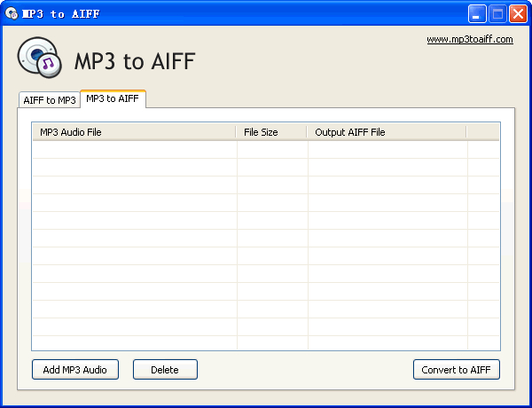
Task: Click the Add MP3 Audio button
Action: (75, 369)
